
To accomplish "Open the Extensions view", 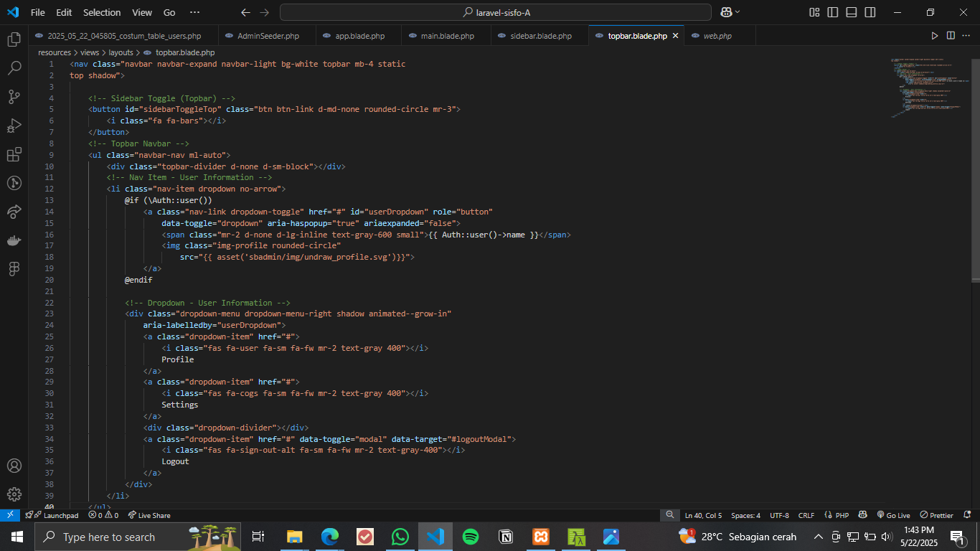I will click(14, 154).
